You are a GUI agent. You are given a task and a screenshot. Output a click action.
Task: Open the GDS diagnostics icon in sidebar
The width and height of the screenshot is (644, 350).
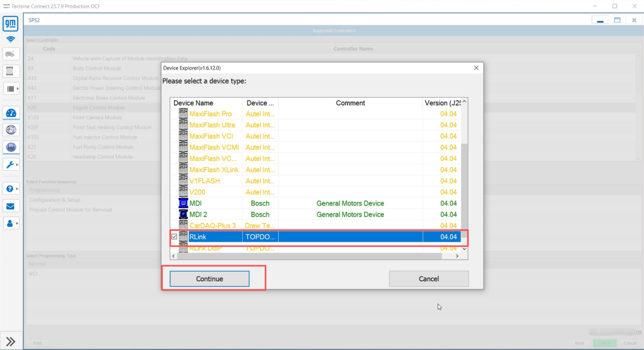[x=11, y=130]
